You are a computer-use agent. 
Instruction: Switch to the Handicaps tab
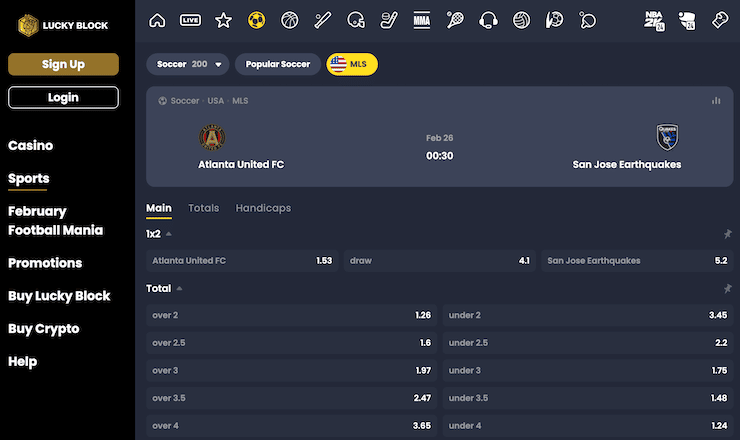point(263,208)
